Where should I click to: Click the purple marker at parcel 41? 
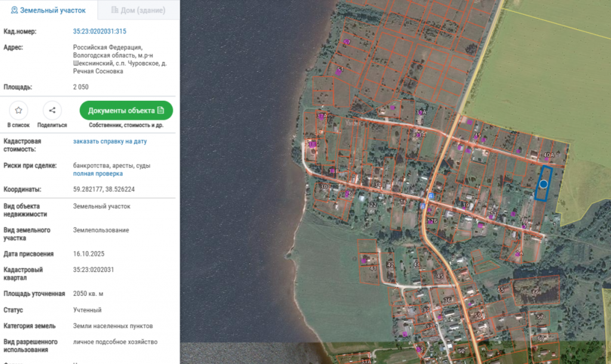(x=364, y=260)
